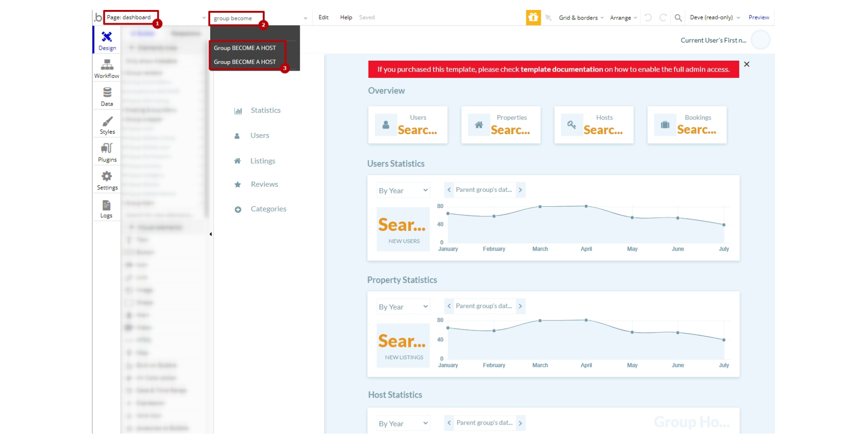This screenshot has height=437, width=868.
Task: Click the magnifier search icon in the top bar
Action: tap(678, 18)
